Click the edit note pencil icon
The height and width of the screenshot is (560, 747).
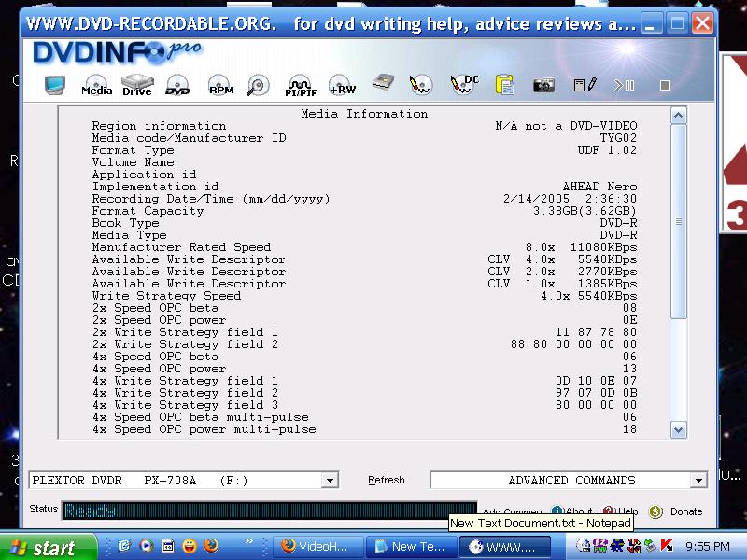point(585,85)
